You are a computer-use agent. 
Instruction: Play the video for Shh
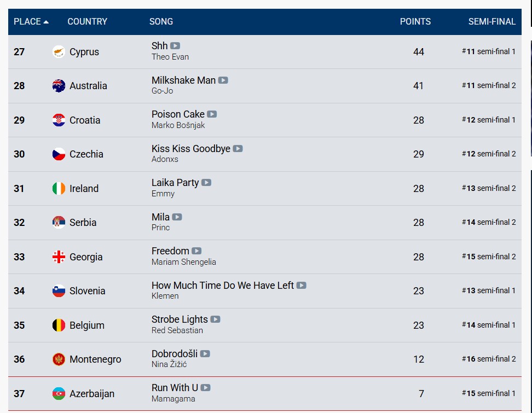click(x=175, y=46)
